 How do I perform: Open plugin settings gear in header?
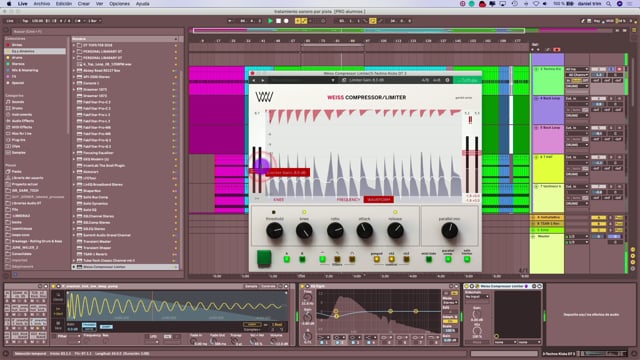coord(447,80)
